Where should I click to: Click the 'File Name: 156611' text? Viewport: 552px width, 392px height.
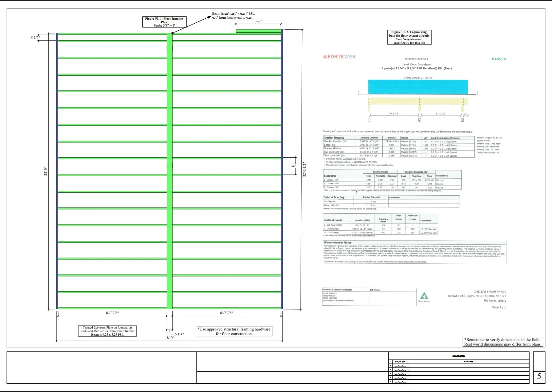[x=495, y=301]
